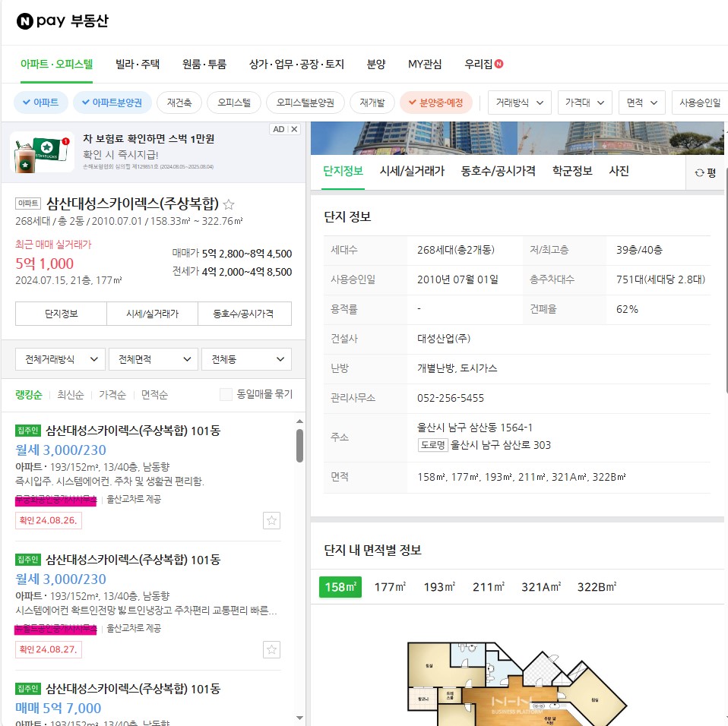The width and height of the screenshot is (728, 726).
Task: Click the Starbucks ad thumbnail image
Action: tap(43, 152)
